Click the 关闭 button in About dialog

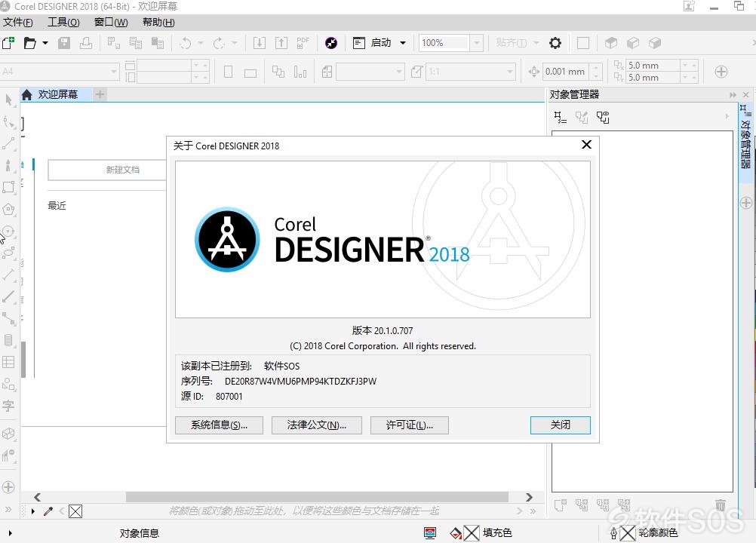point(561,425)
